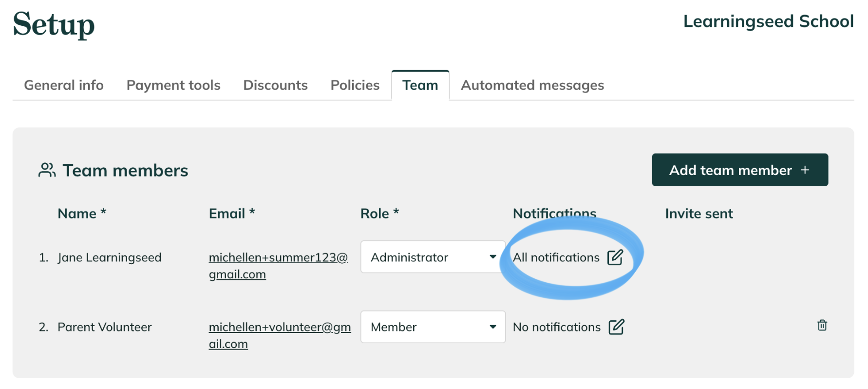
Task: Open michellen+volunteer@gmail.com email link
Action: (280, 335)
